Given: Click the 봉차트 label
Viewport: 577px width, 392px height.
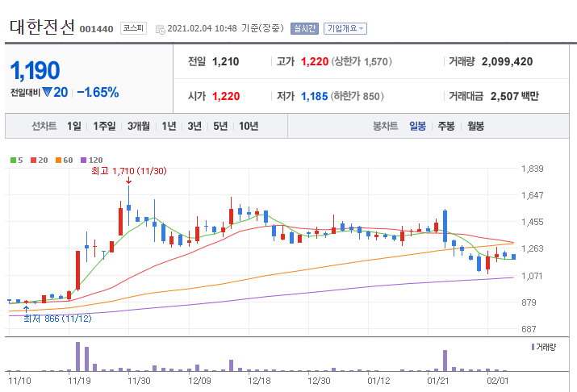Looking at the screenshot, I should coord(385,126).
